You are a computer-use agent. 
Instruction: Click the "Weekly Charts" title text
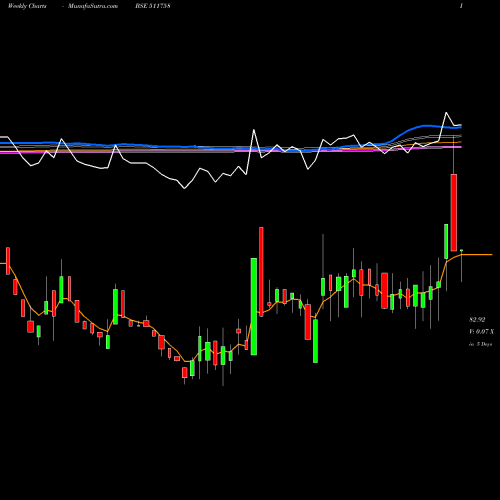27,6
